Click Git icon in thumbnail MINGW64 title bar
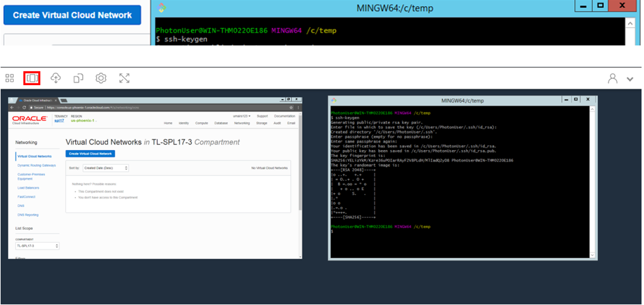The width and height of the screenshot is (644, 305). point(334,100)
